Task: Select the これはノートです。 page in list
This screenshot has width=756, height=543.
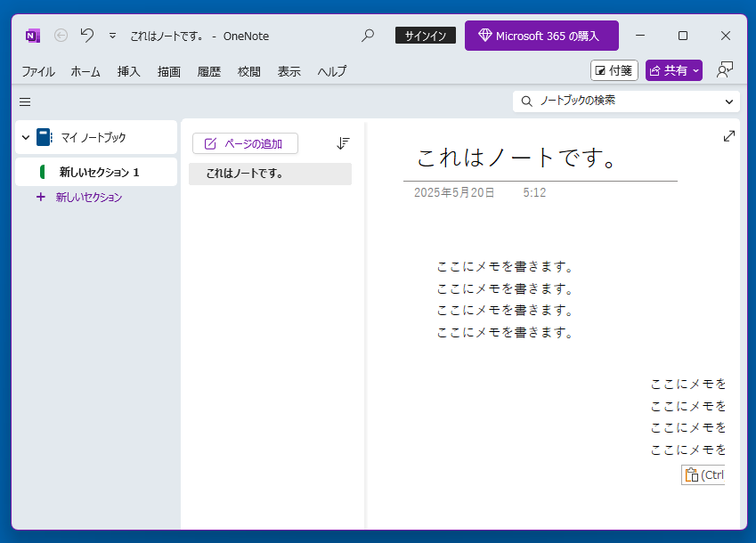Action: coord(270,174)
